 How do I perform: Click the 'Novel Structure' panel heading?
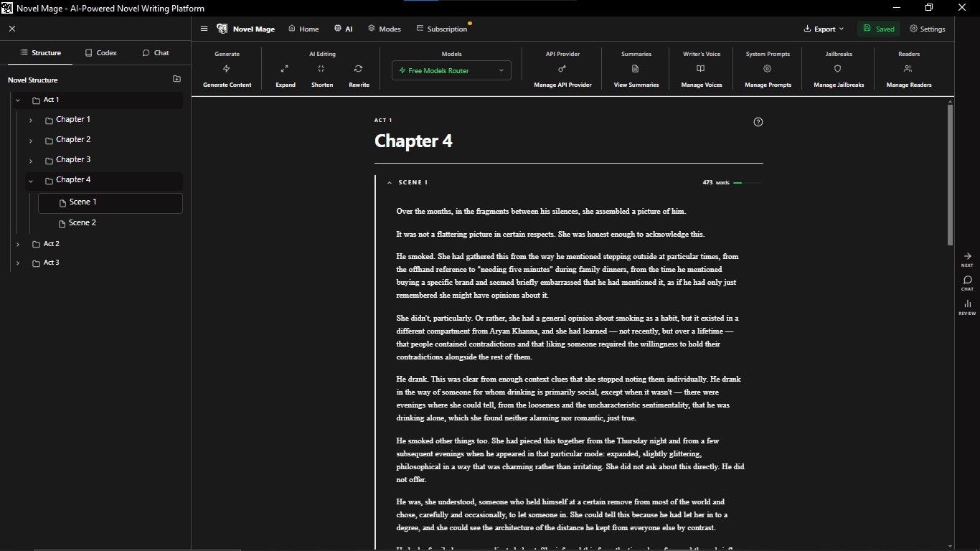coord(33,80)
